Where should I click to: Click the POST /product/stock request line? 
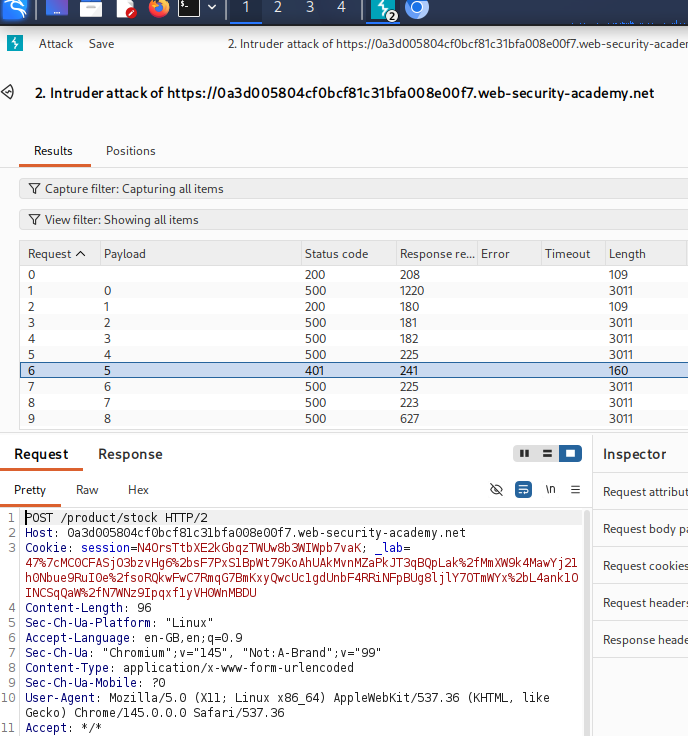pos(116,518)
